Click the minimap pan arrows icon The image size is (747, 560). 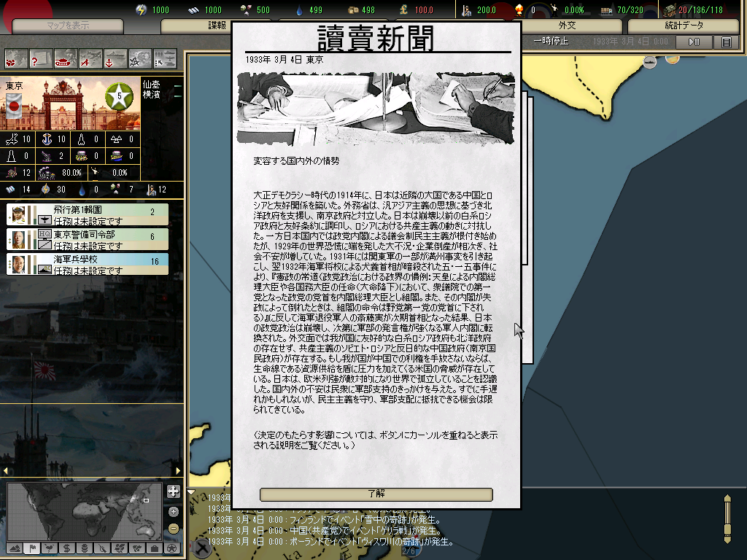coord(174,491)
